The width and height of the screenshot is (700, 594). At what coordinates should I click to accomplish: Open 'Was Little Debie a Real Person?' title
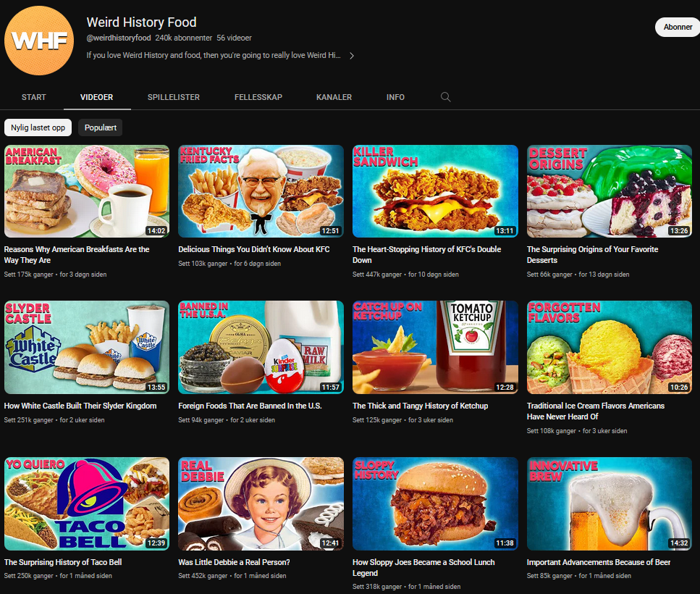[x=234, y=562]
